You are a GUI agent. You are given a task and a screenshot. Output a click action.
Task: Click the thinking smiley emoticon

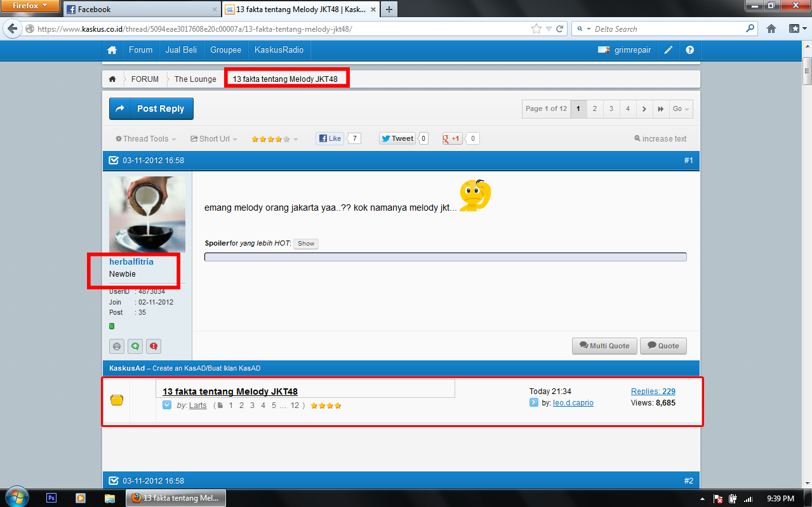(475, 195)
